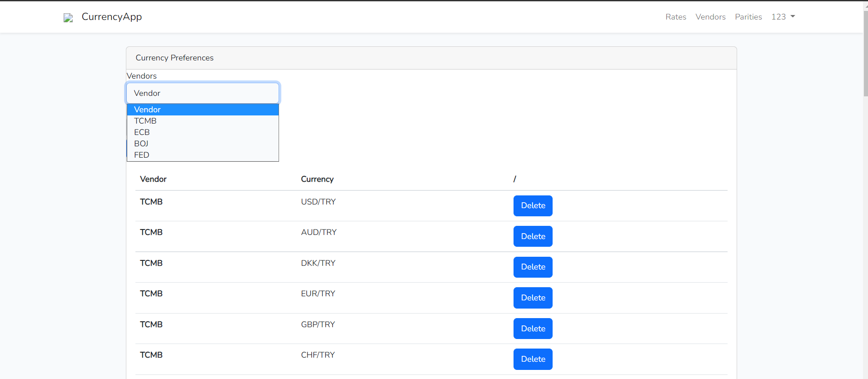This screenshot has width=868, height=379.
Task: Remove the GBP/TRY row
Action: pyautogui.click(x=533, y=329)
